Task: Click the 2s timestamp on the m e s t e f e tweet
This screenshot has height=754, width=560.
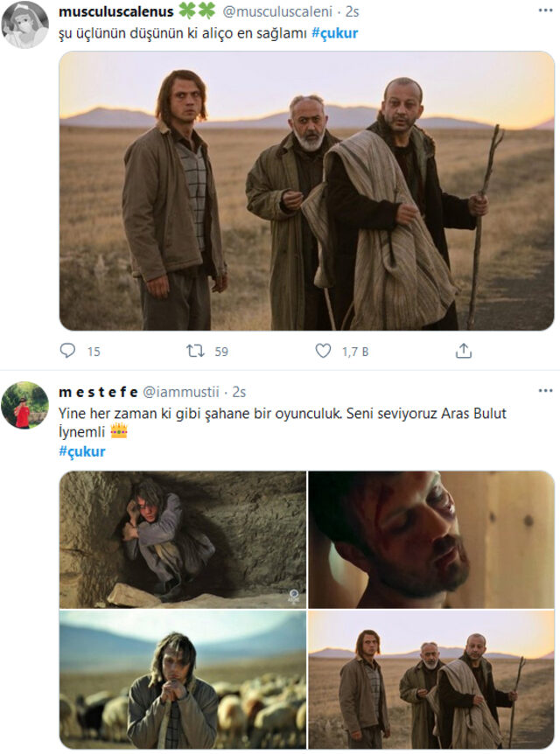Action: click(239, 391)
